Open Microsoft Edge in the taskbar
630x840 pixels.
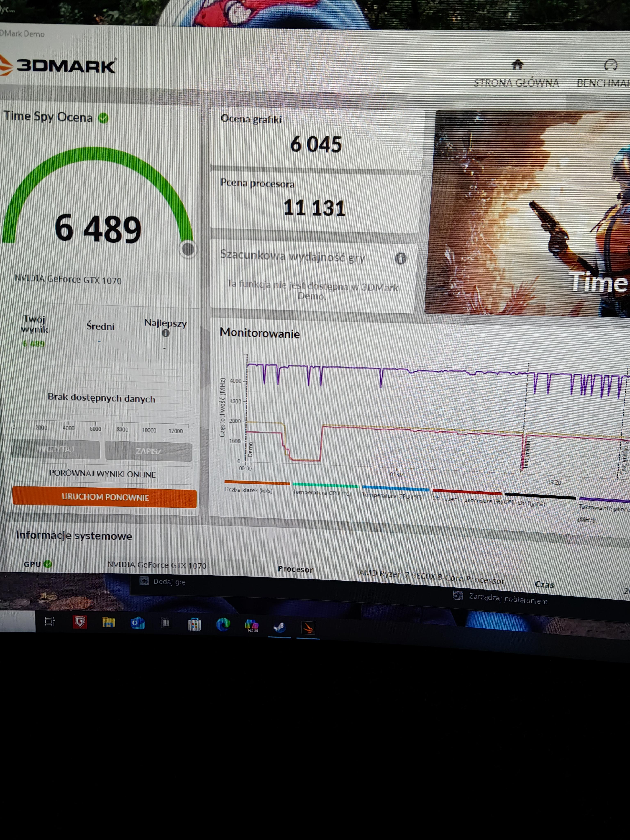223,625
